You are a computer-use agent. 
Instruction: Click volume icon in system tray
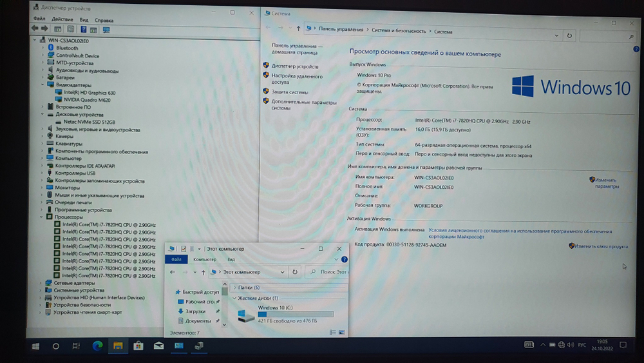tap(571, 345)
